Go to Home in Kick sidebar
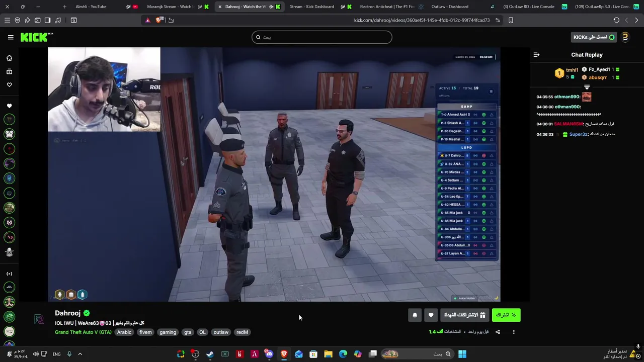The image size is (644, 362). [9, 58]
